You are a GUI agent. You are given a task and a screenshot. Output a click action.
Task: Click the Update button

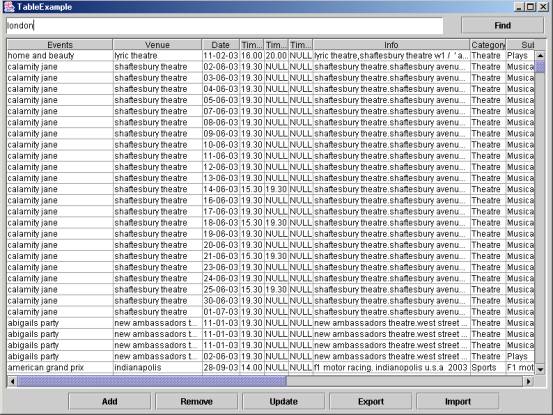point(284,401)
